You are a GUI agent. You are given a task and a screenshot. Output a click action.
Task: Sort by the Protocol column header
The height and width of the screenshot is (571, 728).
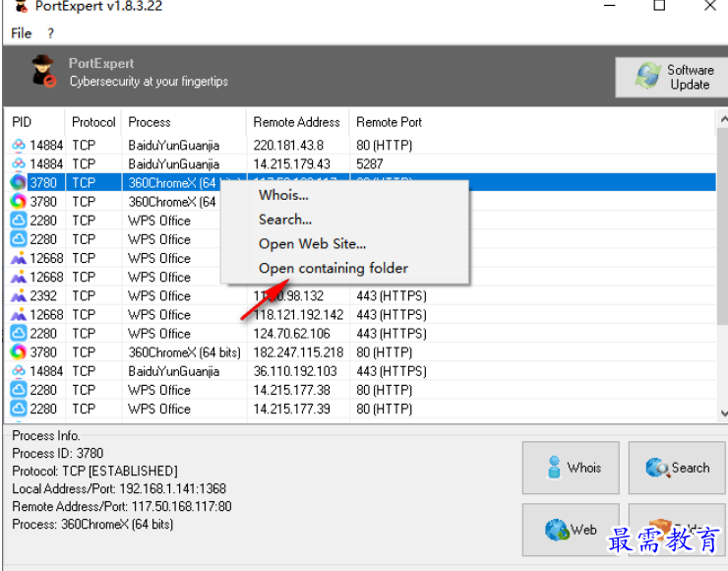(93, 122)
